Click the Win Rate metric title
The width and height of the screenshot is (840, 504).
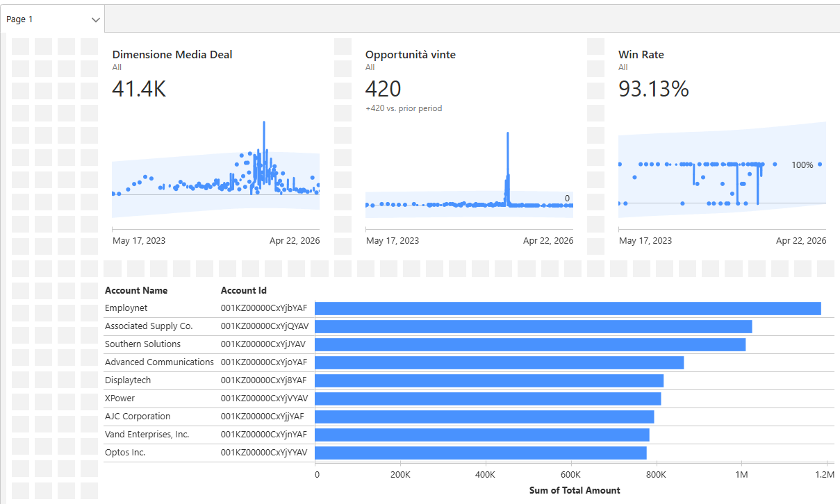coord(641,55)
